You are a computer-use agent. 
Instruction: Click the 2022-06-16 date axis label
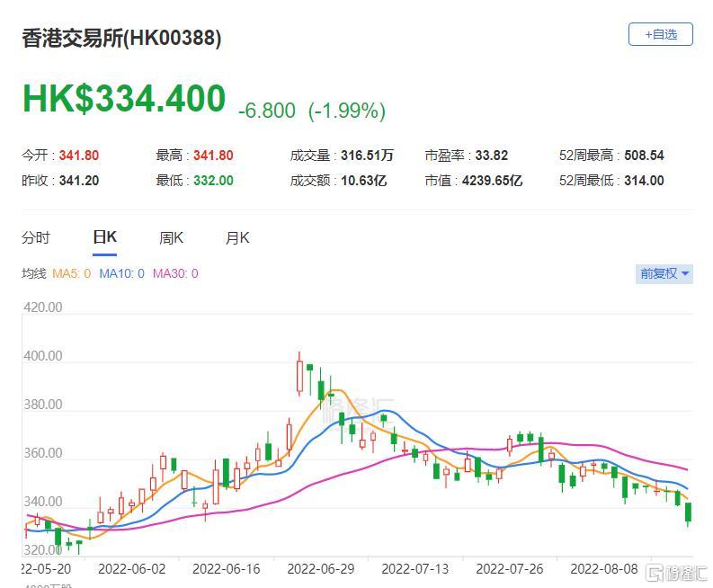[226, 569]
